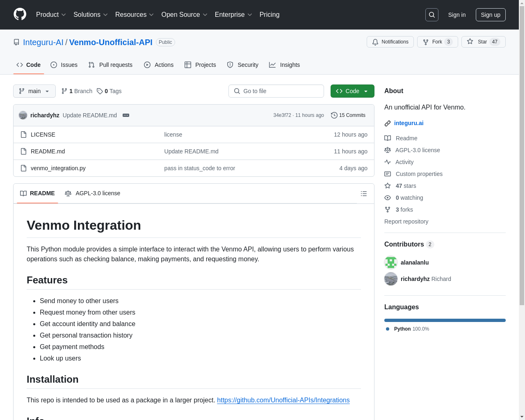Screen dimensions: 525x420
Task: View the 15 Commits history
Action: [x=348, y=115]
